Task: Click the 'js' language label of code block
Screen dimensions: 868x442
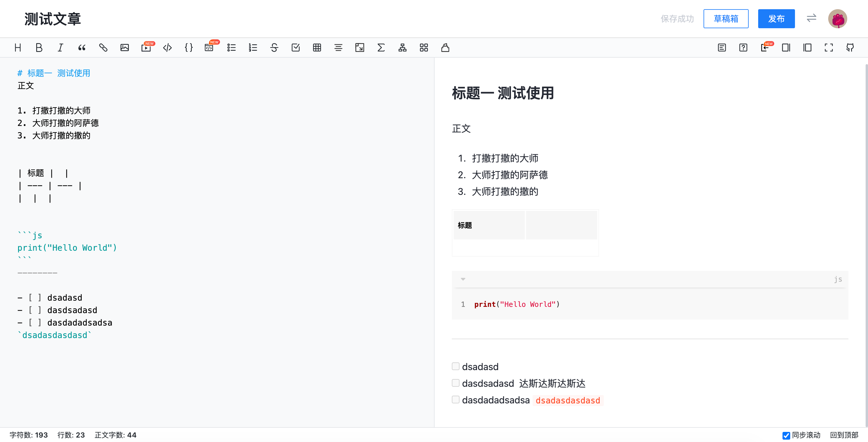Action: [x=838, y=279]
